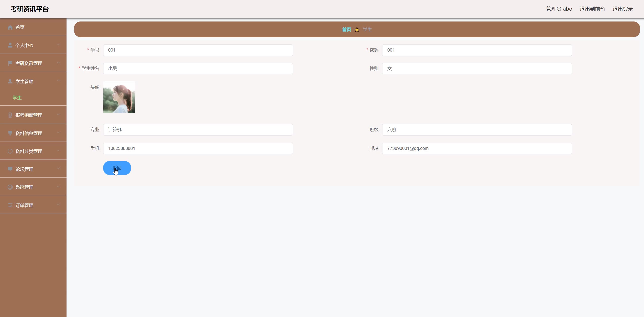Click the home icon beside 首页
The image size is (644, 317).
(x=10, y=27)
